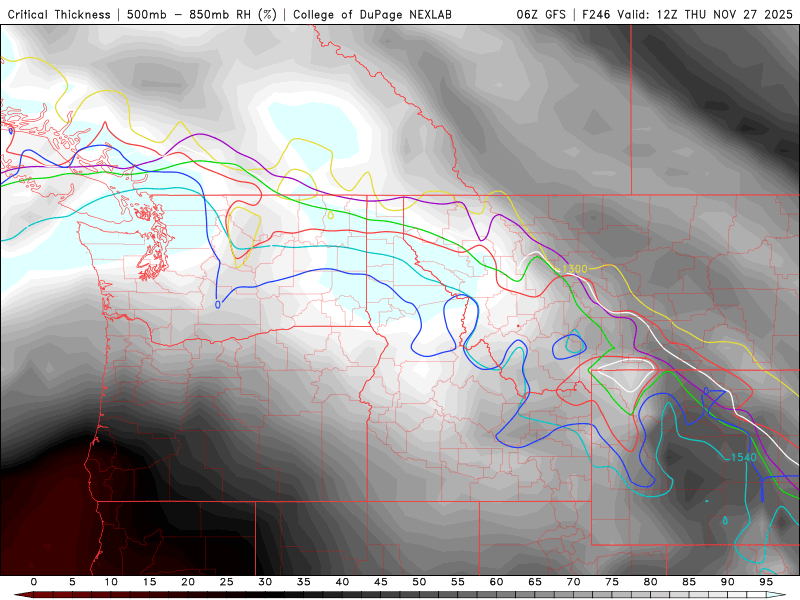Select the "60" tick on the color scale
This screenshot has height=600, width=800.
click(x=496, y=582)
